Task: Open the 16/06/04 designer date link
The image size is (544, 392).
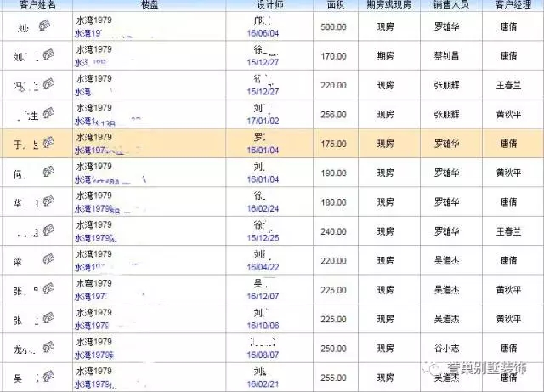Action: 263,34
